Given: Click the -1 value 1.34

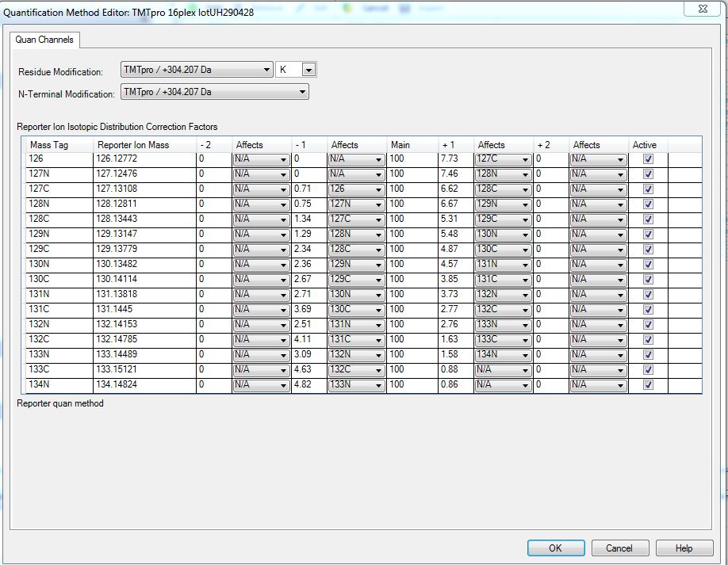Looking at the screenshot, I should [309, 219].
